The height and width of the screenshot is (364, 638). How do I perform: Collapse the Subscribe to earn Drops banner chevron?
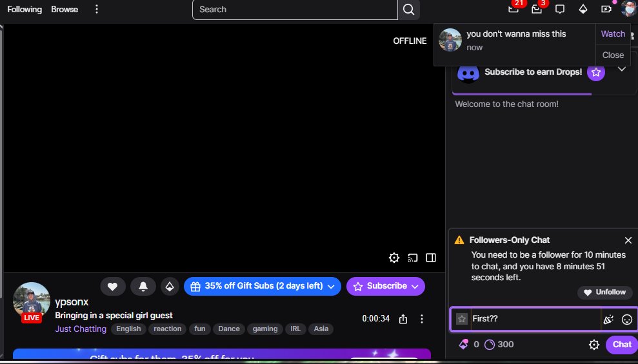(x=622, y=69)
